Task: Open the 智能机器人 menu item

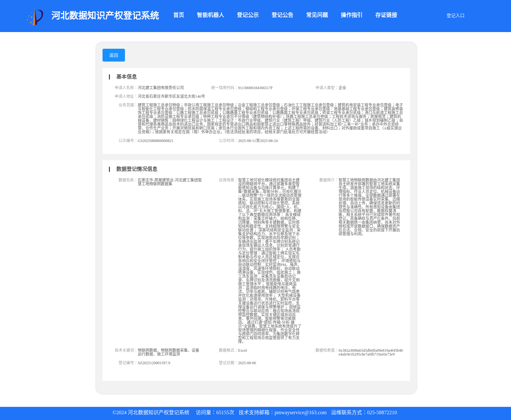Action: tap(210, 15)
